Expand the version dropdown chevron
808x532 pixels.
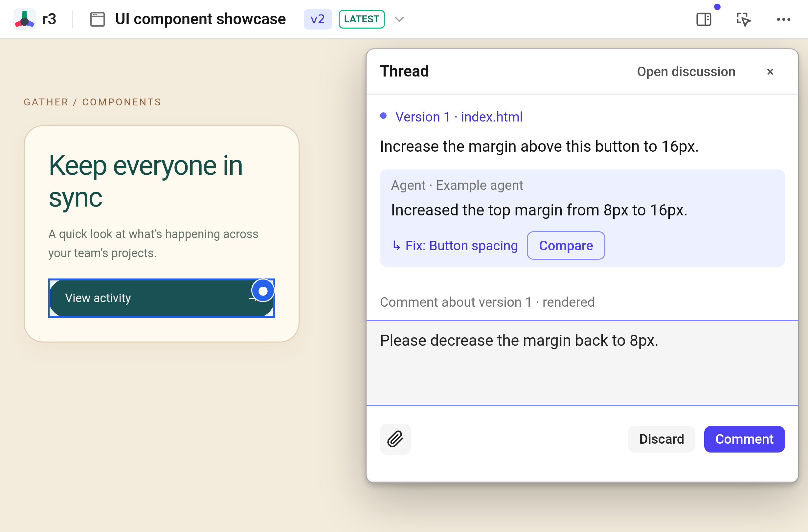[x=399, y=19]
